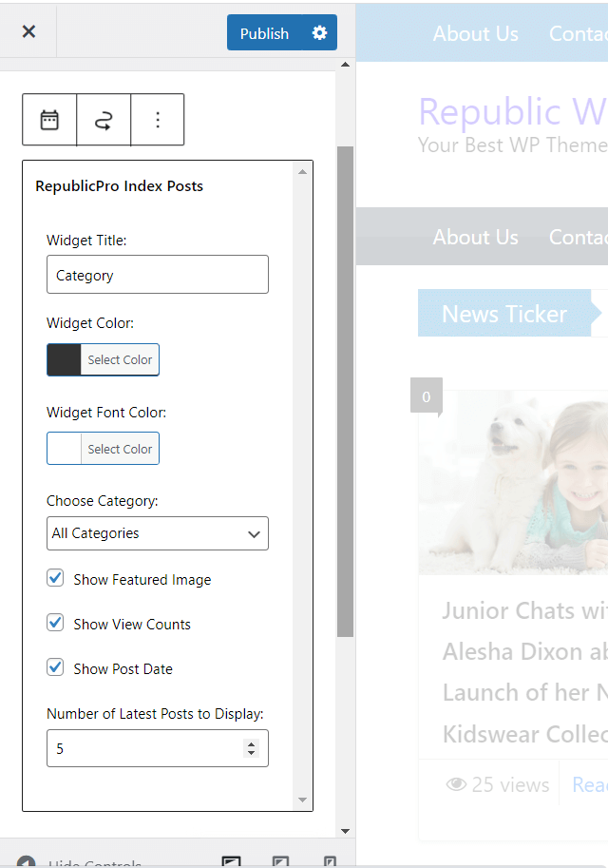Click the Republic site title link

513,111
